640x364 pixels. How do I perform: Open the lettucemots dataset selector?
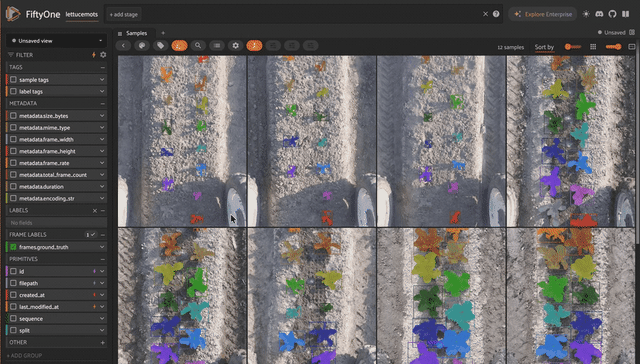82,14
